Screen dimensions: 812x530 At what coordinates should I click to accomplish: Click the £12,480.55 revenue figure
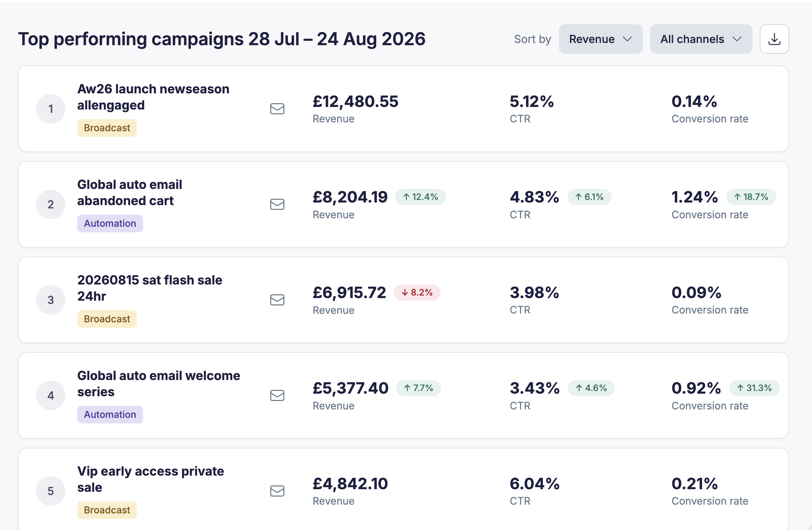[355, 101]
